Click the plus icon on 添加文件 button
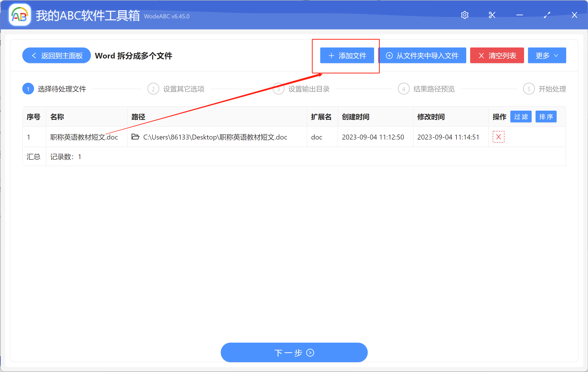The width and height of the screenshot is (588, 372). pos(331,56)
